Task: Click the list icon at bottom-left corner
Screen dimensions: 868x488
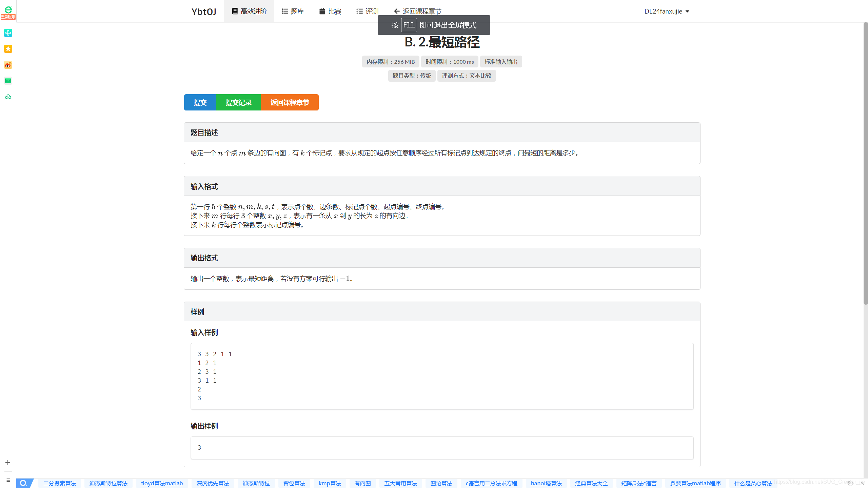Action: (8, 480)
